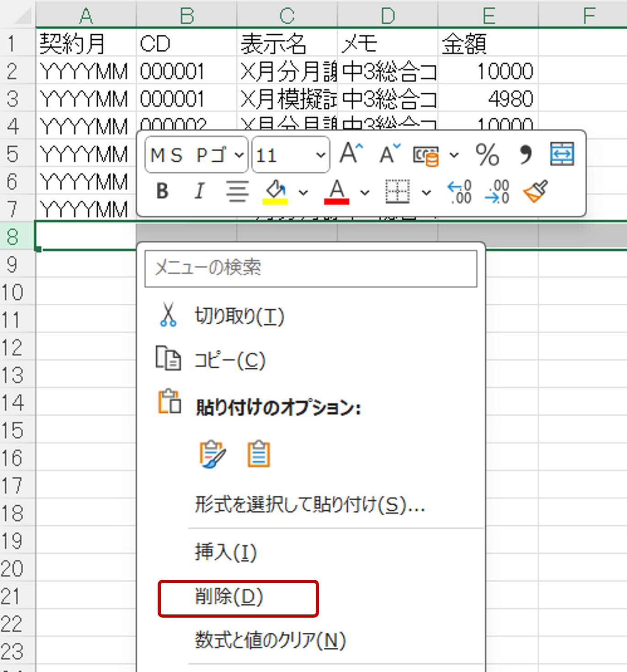Screen dimensions: 627x672
Task: Increase decimal places in mini toolbar
Action: point(459,191)
